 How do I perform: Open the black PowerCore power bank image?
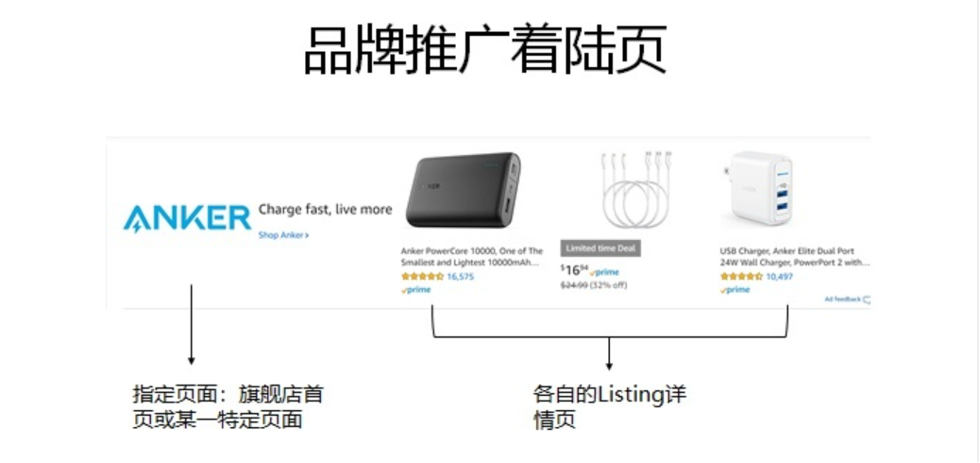click(x=462, y=192)
